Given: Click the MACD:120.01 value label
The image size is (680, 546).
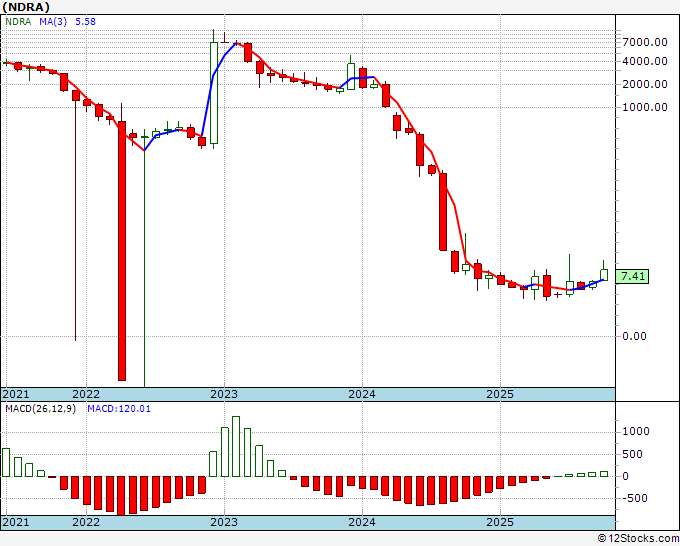Looking at the screenshot, I should pos(119,409).
